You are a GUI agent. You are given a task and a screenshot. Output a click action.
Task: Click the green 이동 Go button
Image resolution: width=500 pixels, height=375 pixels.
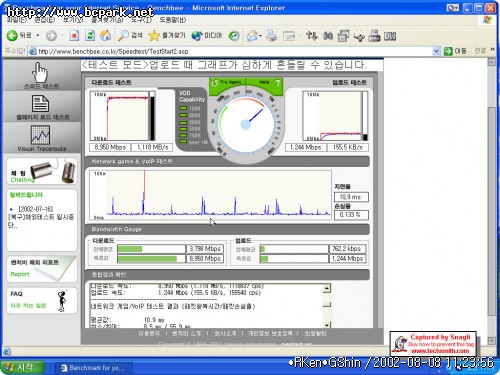pyautogui.click(x=455, y=51)
